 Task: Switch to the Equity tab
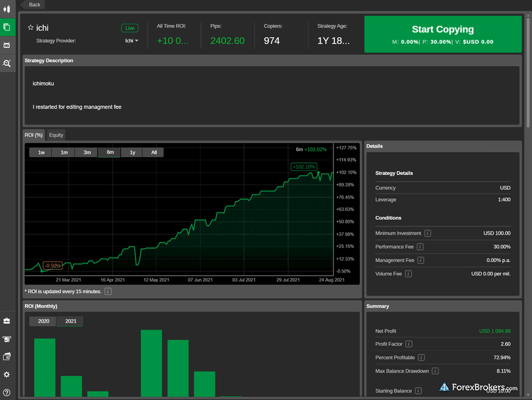coord(56,135)
